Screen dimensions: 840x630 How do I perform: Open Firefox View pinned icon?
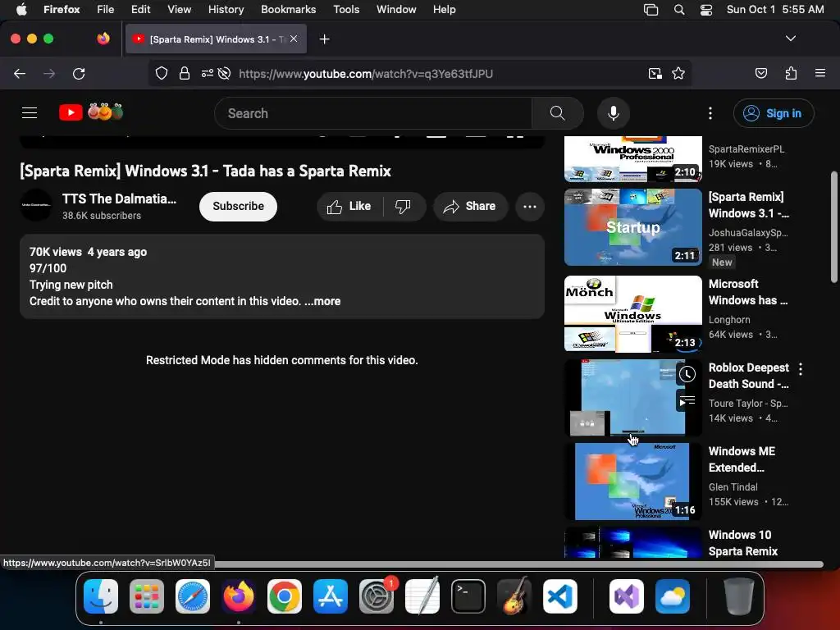pos(103,39)
